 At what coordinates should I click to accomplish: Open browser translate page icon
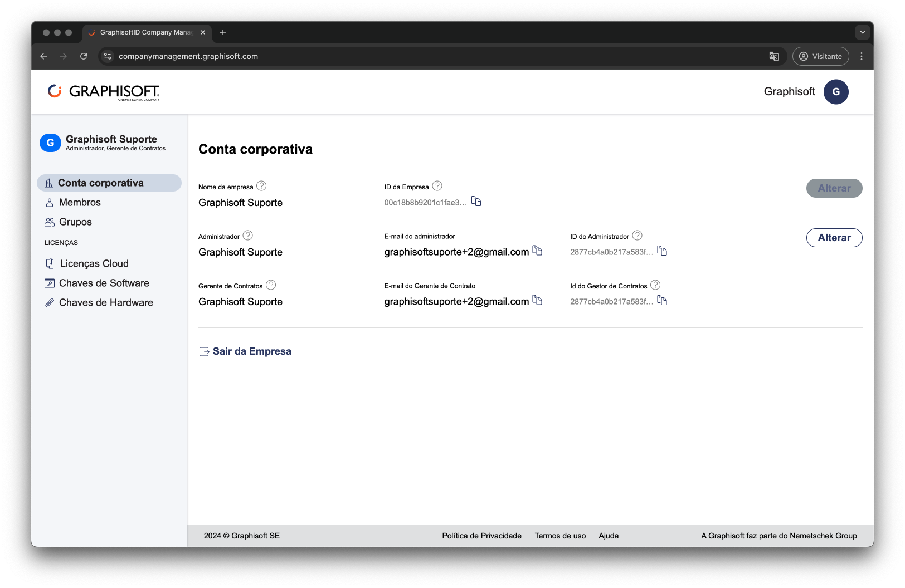tap(774, 56)
